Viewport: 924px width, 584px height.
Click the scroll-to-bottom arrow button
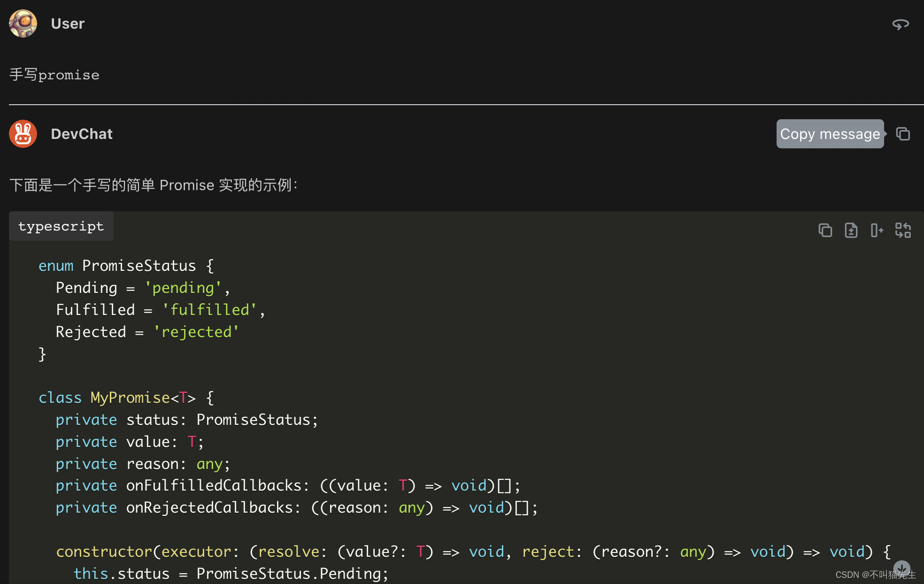[x=901, y=569]
